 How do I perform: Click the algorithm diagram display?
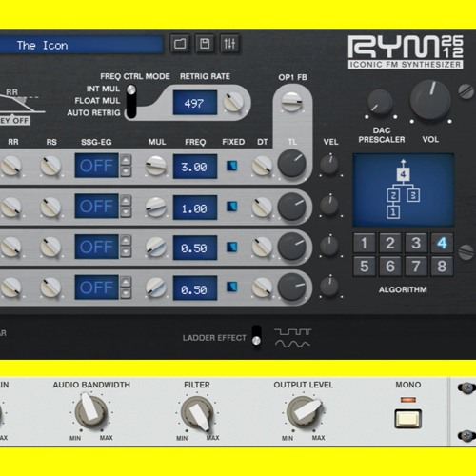tap(404, 190)
